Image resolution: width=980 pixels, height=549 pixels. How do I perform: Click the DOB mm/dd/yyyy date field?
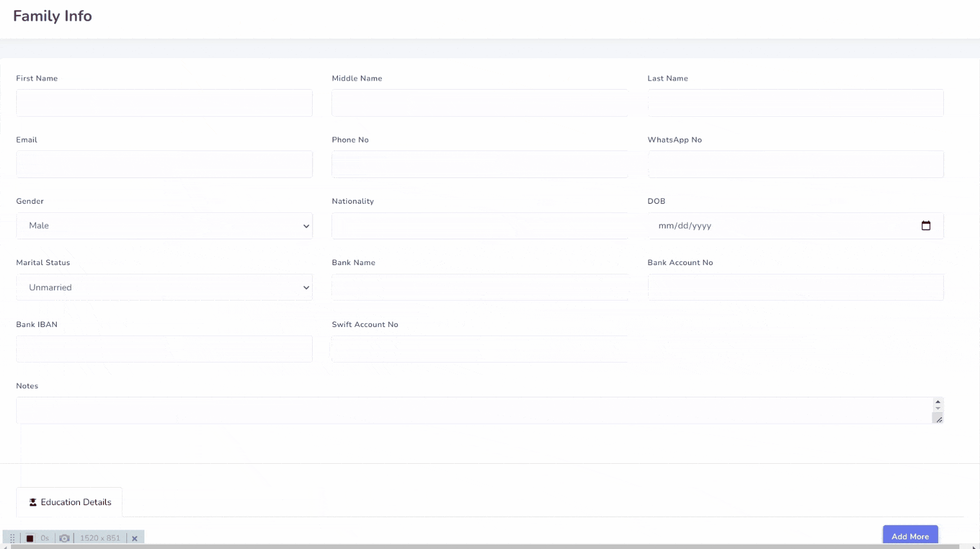tap(796, 226)
